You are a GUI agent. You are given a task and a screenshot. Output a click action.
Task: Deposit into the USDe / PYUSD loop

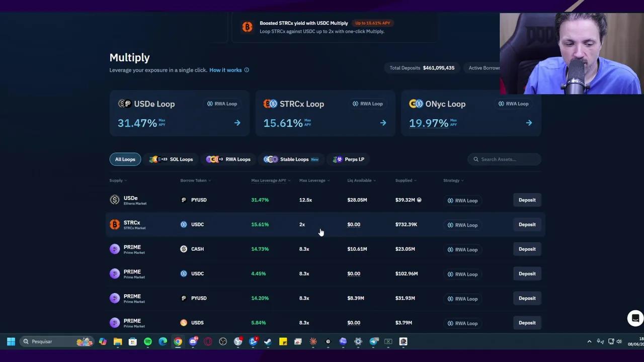(527, 200)
